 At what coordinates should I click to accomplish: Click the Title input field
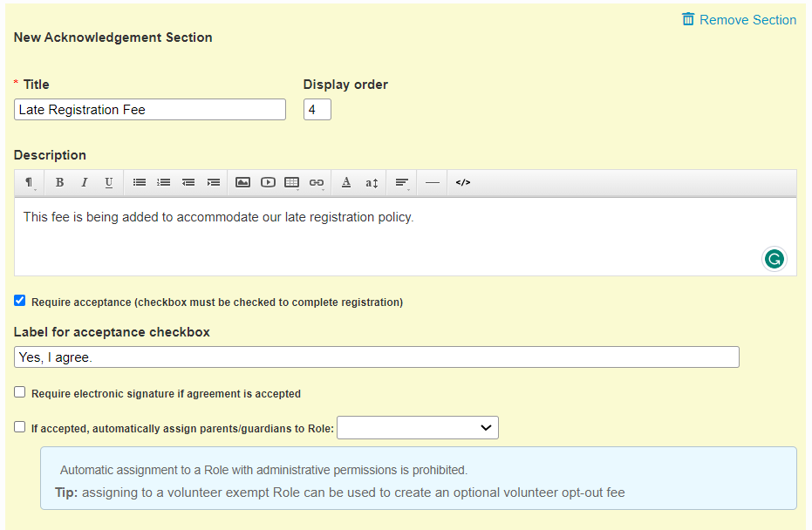(x=150, y=110)
